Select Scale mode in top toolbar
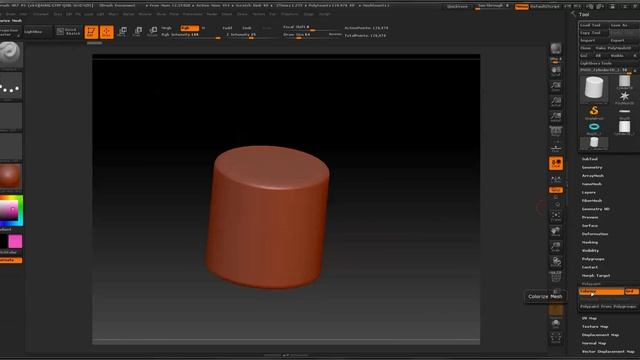 pyautogui.click(x=138, y=31)
